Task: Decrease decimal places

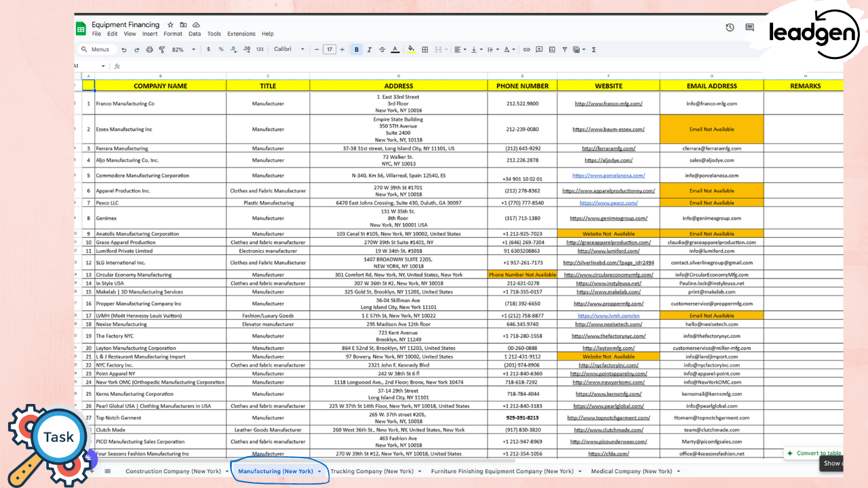Action: coord(234,49)
